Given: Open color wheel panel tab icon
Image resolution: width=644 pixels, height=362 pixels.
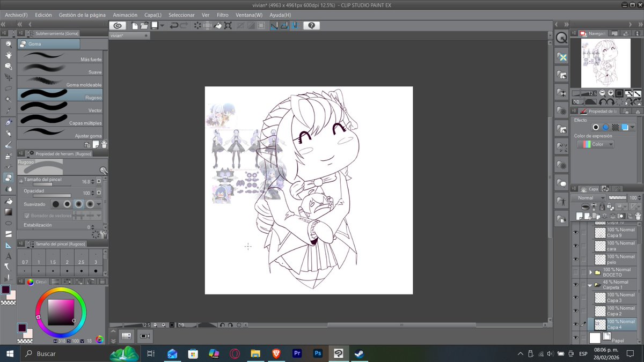Looking at the screenshot, I should coord(31,282).
